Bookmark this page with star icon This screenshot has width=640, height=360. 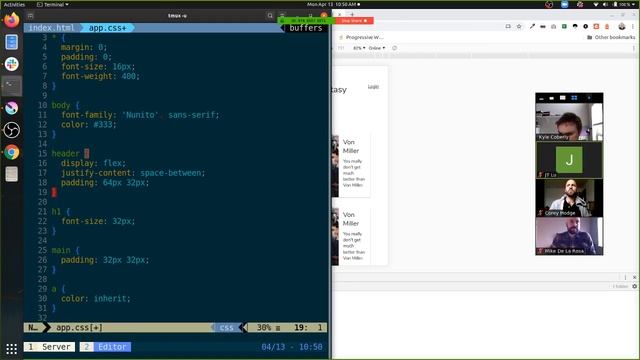pyautogui.click(x=519, y=27)
